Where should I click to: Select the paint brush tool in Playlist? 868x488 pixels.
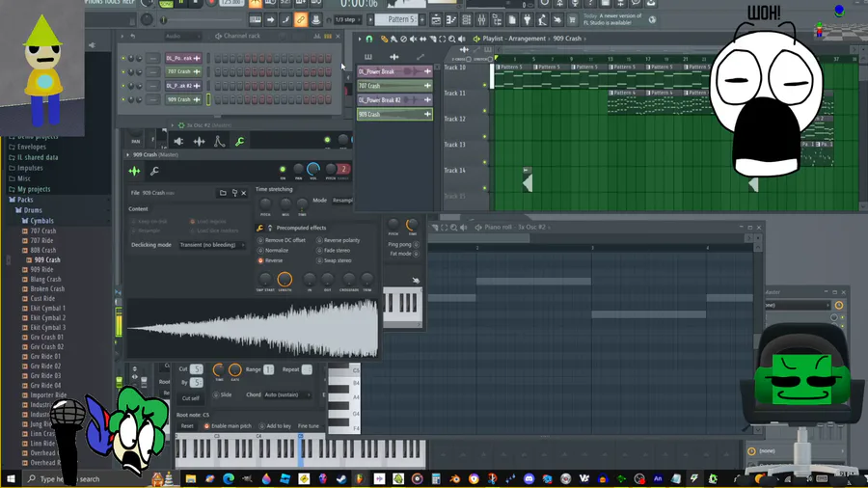pyautogui.click(x=393, y=39)
